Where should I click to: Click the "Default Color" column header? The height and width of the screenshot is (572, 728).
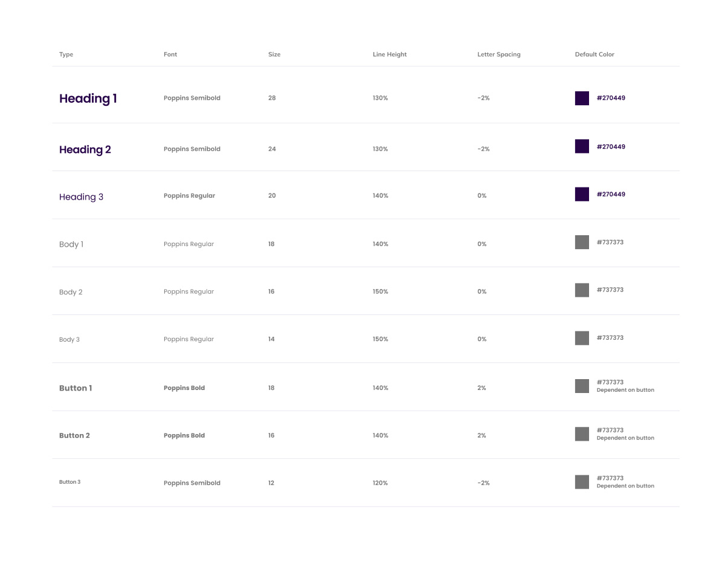click(594, 54)
